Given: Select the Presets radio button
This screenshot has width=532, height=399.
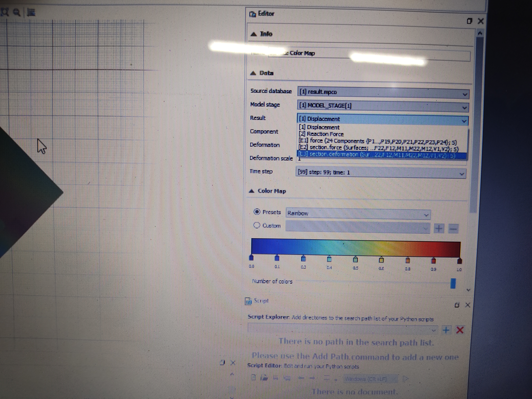Looking at the screenshot, I should (257, 212).
